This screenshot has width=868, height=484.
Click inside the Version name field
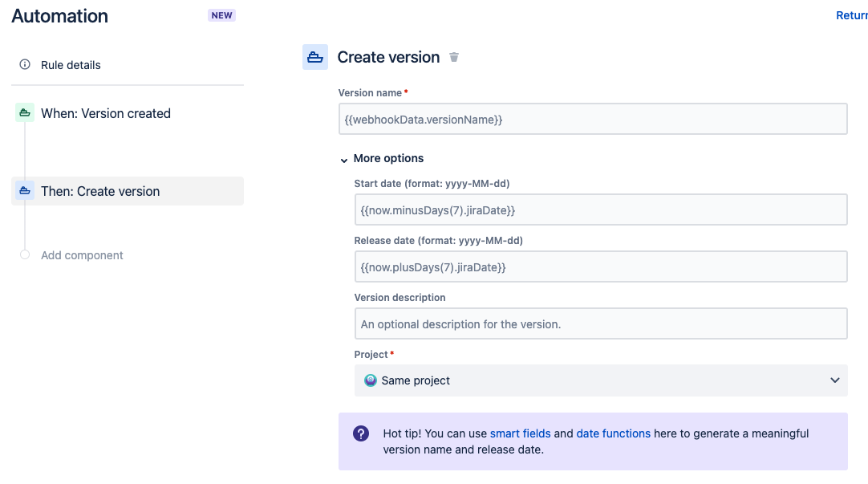(x=594, y=118)
